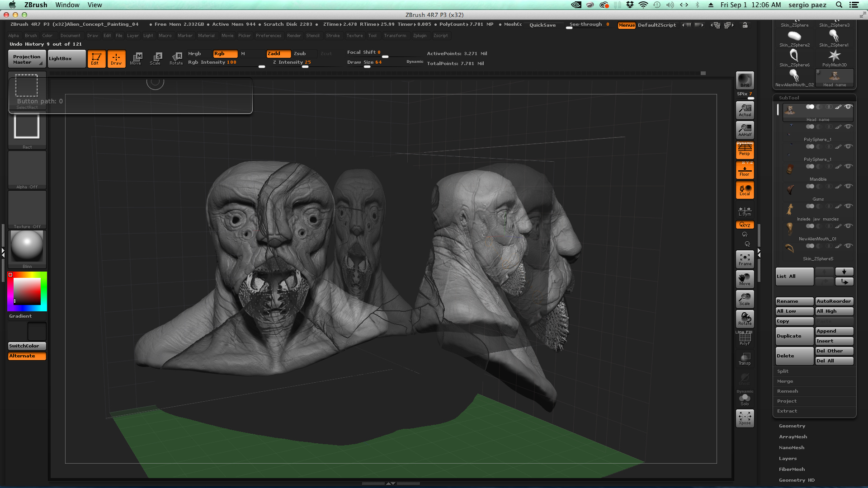The image size is (868, 488).
Task: Click the Rect stroke icon
Action: point(27,130)
